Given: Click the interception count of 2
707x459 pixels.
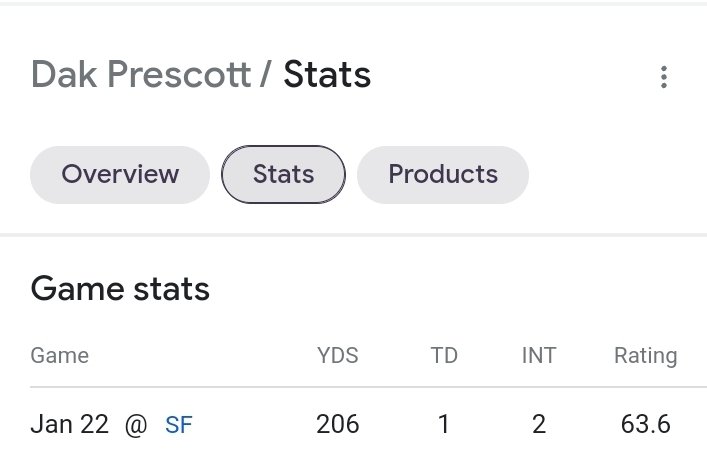Looking at the screenshot, I should coord(539,425).
